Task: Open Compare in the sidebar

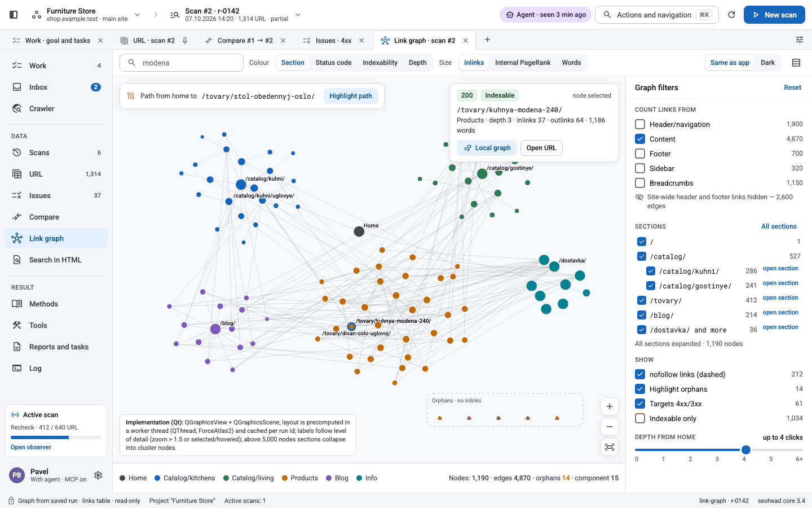Action: click(56, 217)
